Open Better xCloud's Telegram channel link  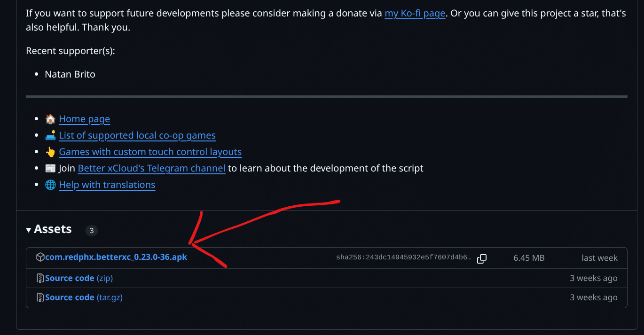[151, 168]
